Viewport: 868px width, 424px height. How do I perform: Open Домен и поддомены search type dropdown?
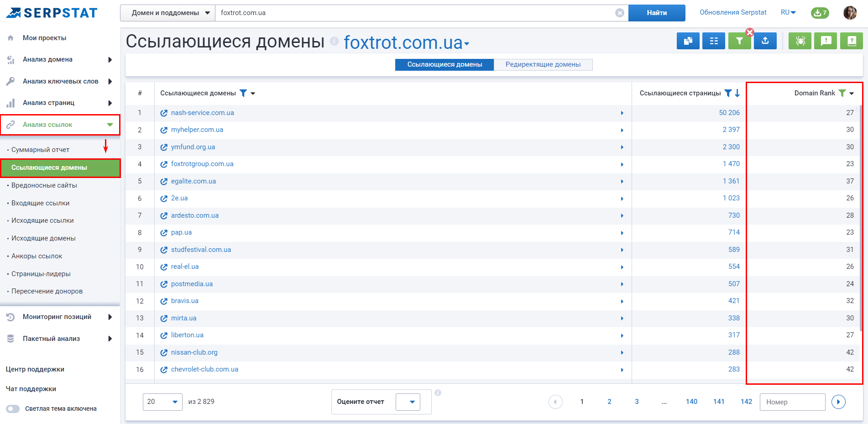[x=167, y=13]
